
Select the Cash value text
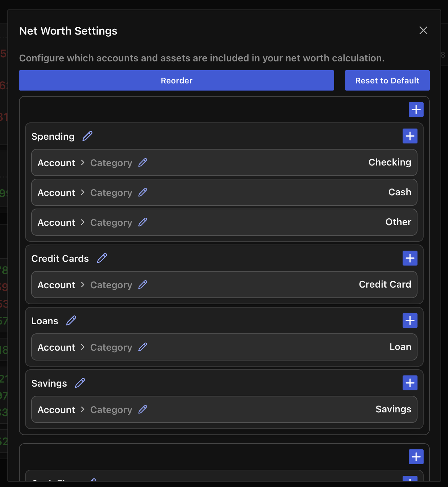pos(400,192)
